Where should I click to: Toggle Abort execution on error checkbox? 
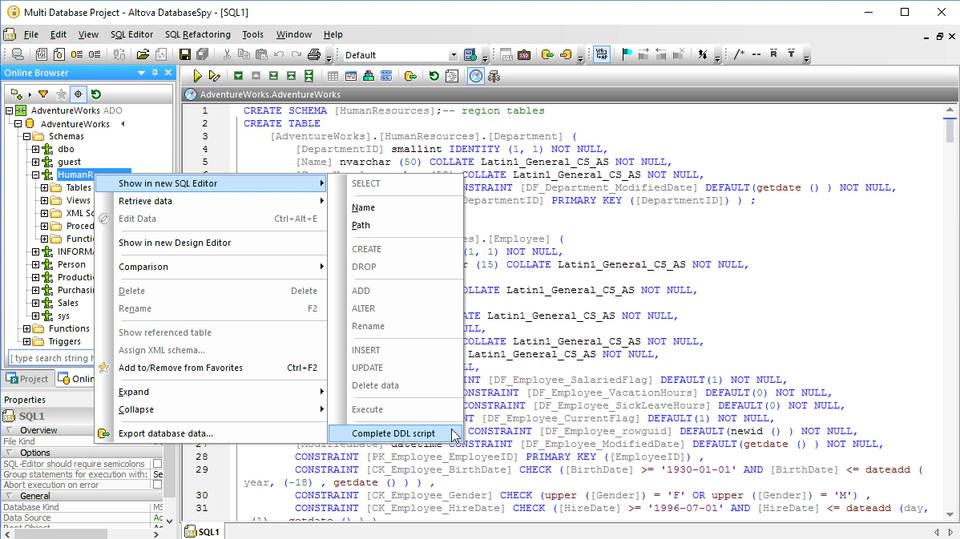[x=157, y=484]
